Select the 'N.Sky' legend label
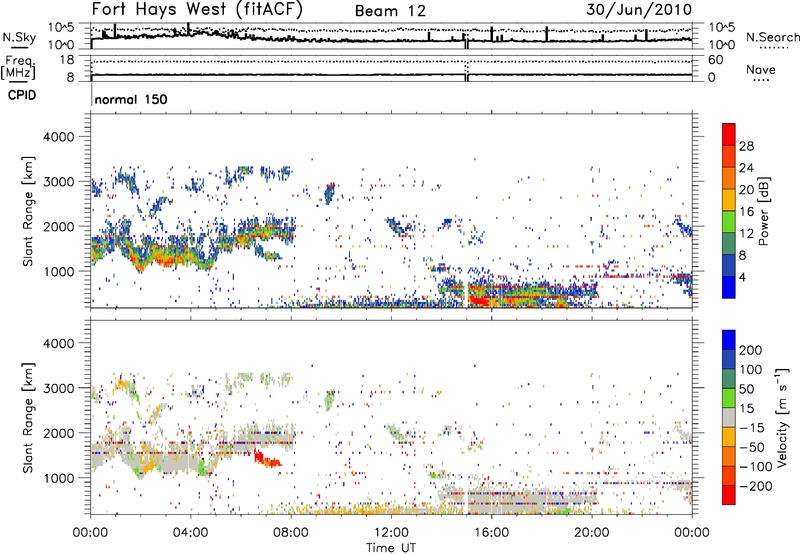 (19, 37)
